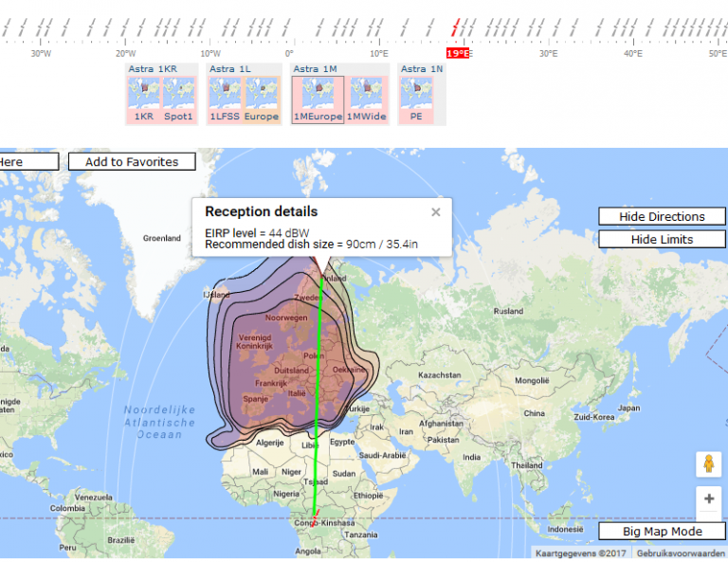Image resolution: width=728 pixels, height=562 pixels.
Task: Select the red 19°E orbital position marker
Action: click(x=458, y=54)
